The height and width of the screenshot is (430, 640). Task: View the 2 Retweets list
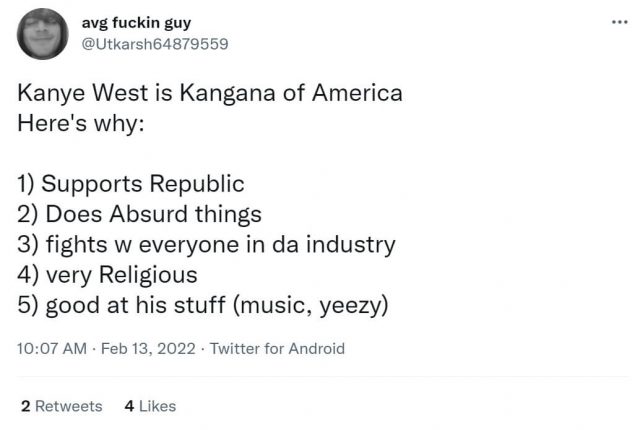(61, 406)
